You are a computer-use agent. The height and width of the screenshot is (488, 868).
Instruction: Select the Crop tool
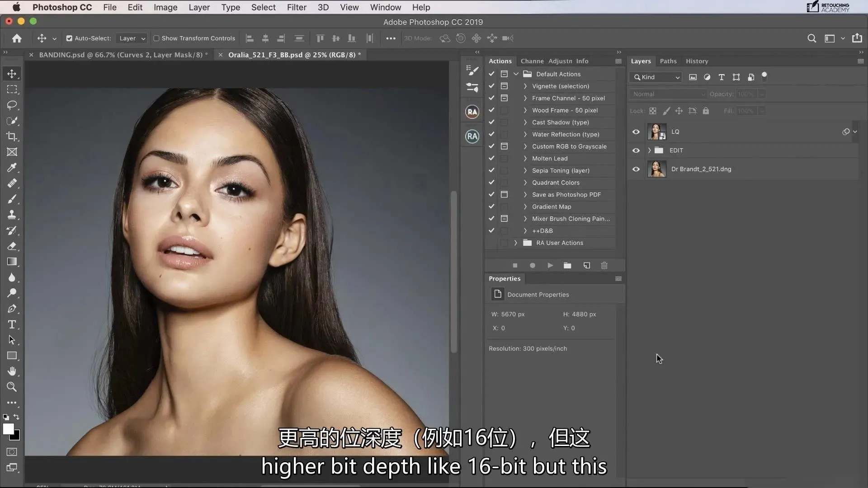click(12, 136)
